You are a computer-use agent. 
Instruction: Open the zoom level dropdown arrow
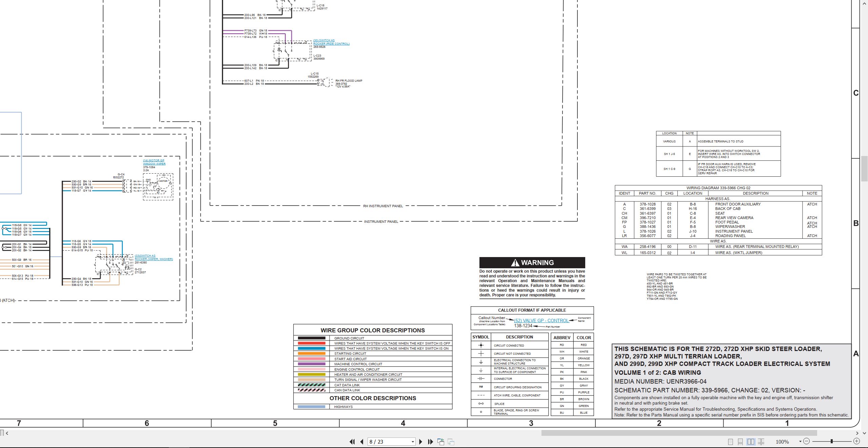[800, 442]
